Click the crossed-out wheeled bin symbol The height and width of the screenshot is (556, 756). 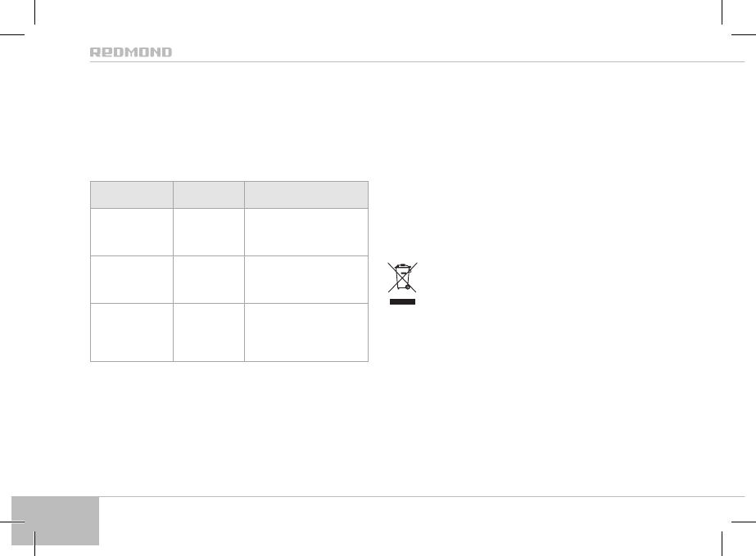point(402,278)
